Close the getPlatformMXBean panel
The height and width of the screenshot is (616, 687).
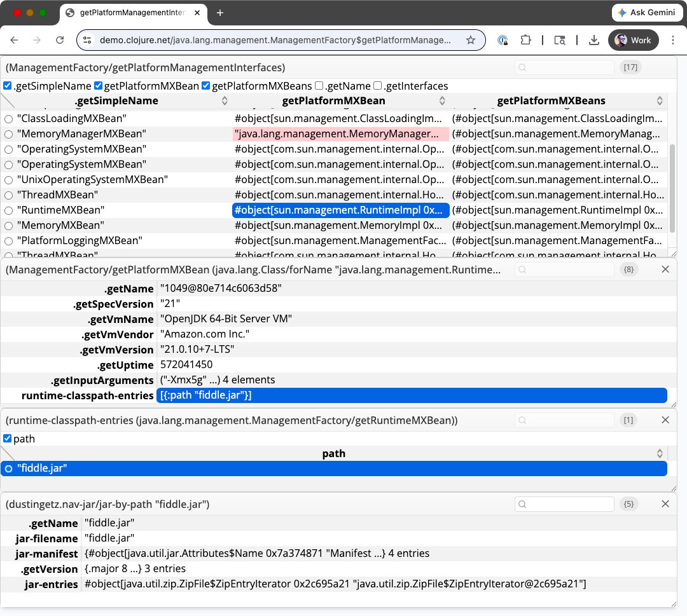[665, 270]
